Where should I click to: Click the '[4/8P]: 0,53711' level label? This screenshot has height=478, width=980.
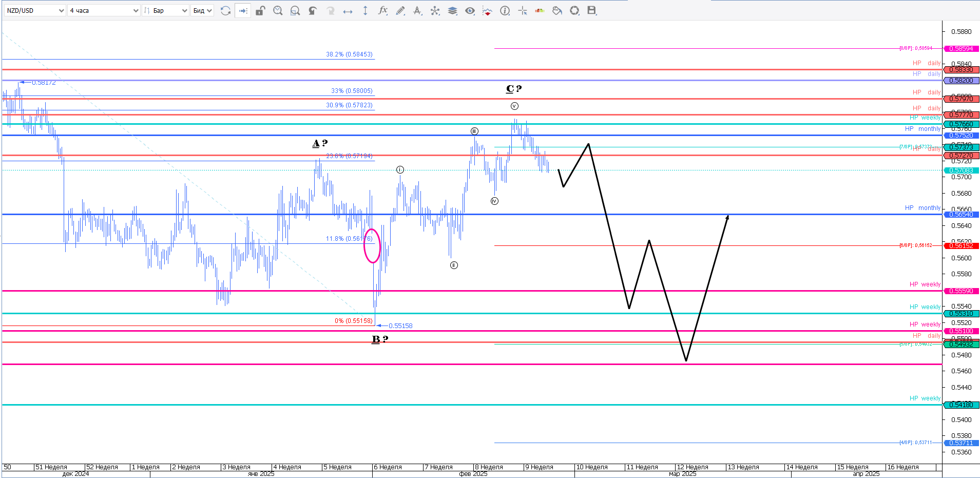coord(916,443)
